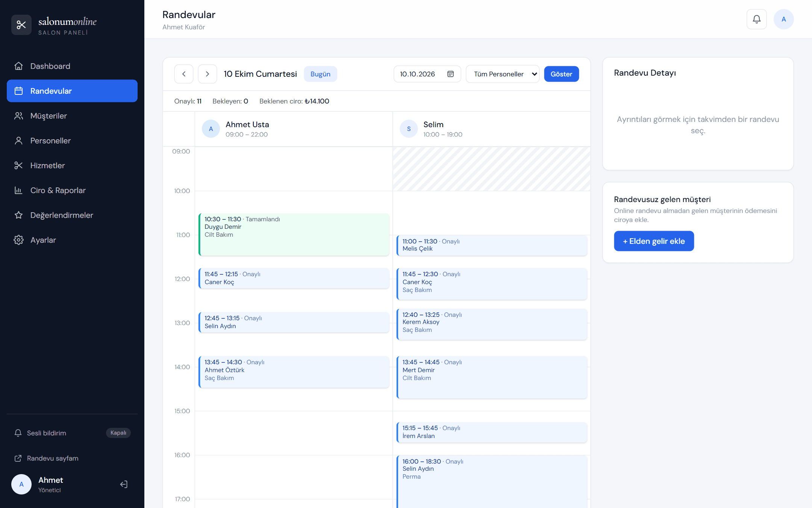Click + Elden gelir ekle button

click(x=654, y=241)
